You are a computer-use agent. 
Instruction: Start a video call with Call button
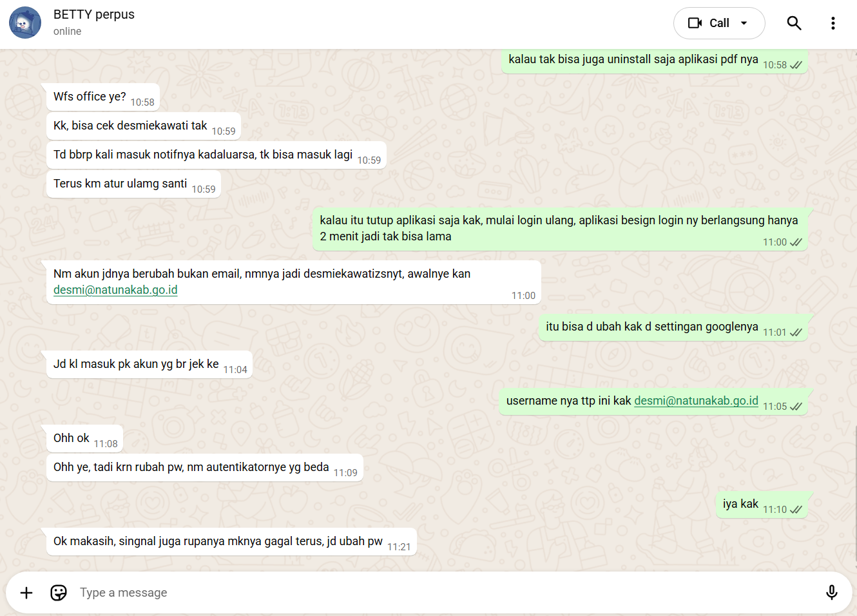tap(709, 23)
